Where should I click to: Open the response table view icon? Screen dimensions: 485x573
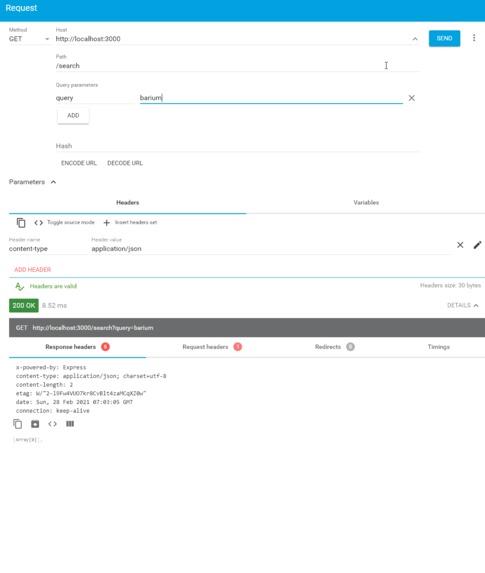tap(70, 424)
